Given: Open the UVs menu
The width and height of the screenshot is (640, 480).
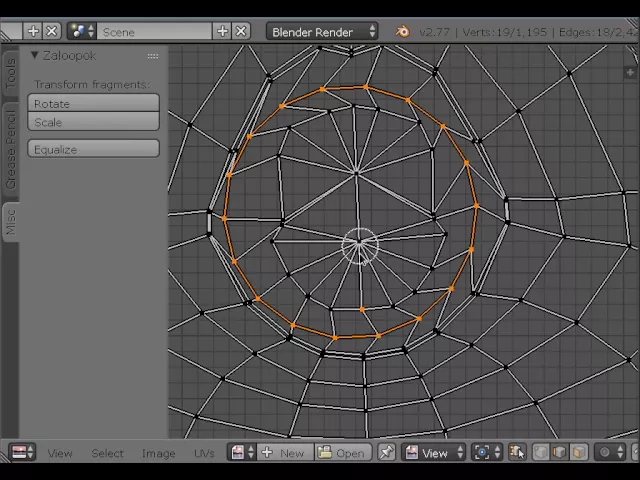Looking at the screenshot, I should click(204, 453).
